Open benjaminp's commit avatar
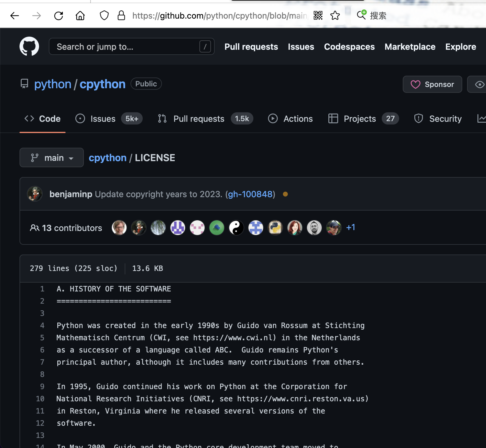486x448 pixels. (x=35, y=194)
